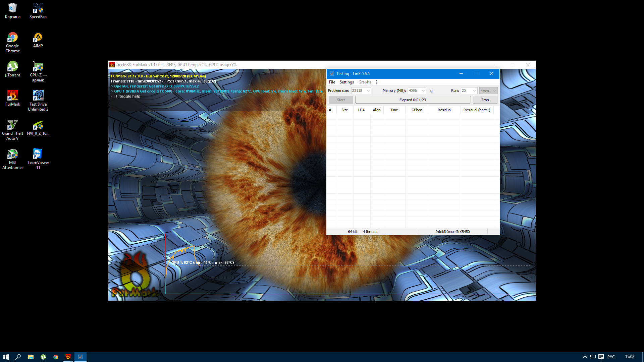Open the TeamViewer 11 desktop icon
This screenshot has height=362, width=644.
pos(38,155)
